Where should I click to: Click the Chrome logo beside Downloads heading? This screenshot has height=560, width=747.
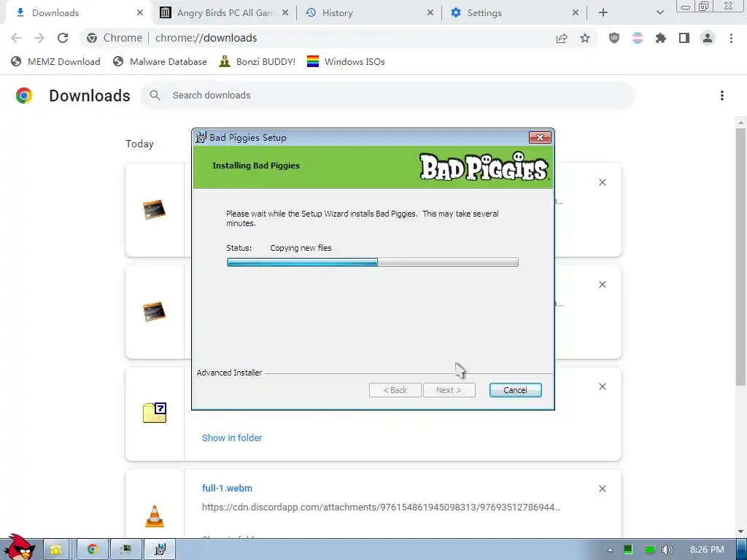point(24,96)
